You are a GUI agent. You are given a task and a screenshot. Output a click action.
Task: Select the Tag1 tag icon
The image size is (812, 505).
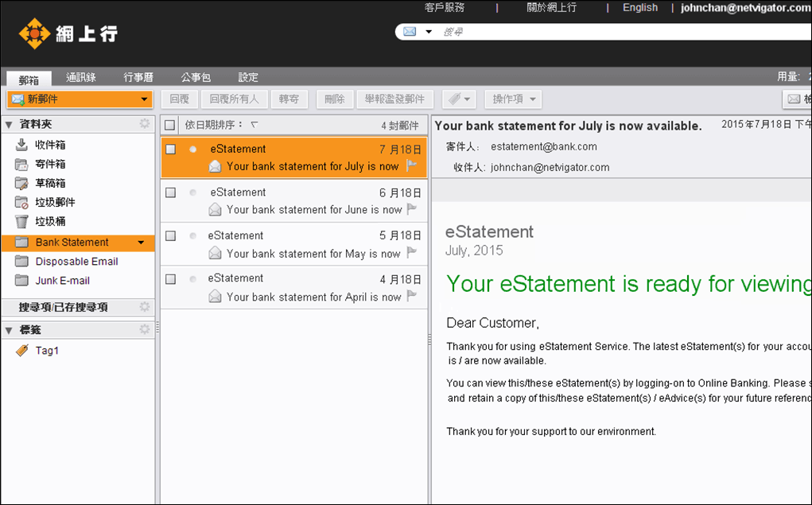(x=21, y=351)
